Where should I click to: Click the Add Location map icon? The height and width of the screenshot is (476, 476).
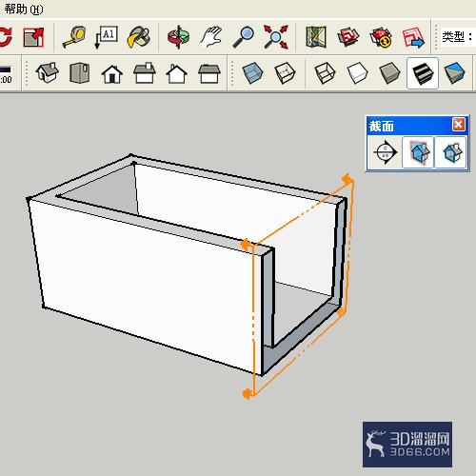click(x=316, y=37)
